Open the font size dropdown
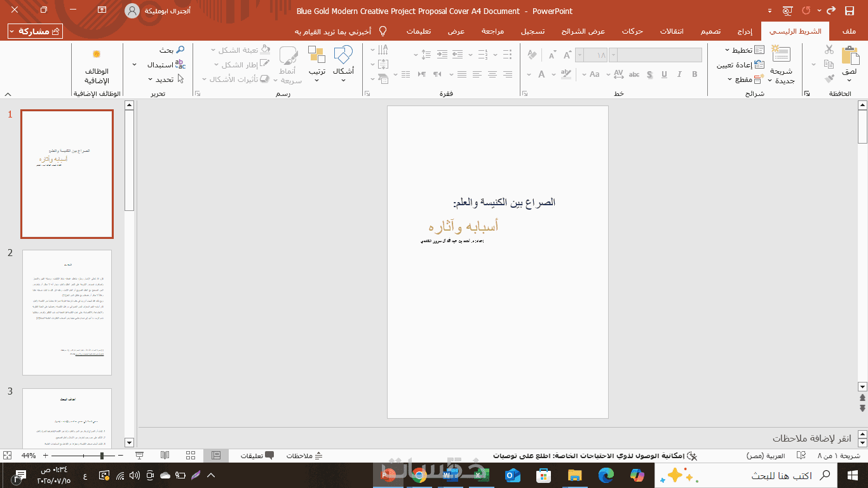Screen dimensions: 868x488 580,55
